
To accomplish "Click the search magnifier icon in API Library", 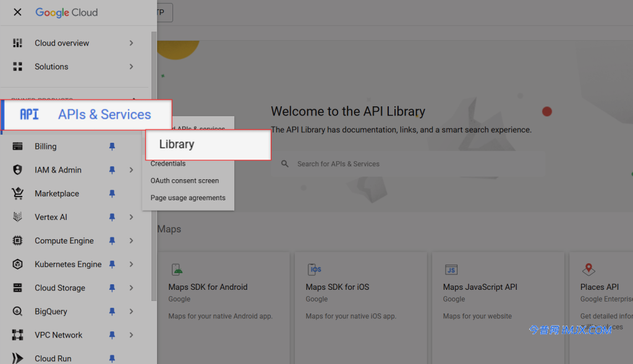I will [285, 164].
